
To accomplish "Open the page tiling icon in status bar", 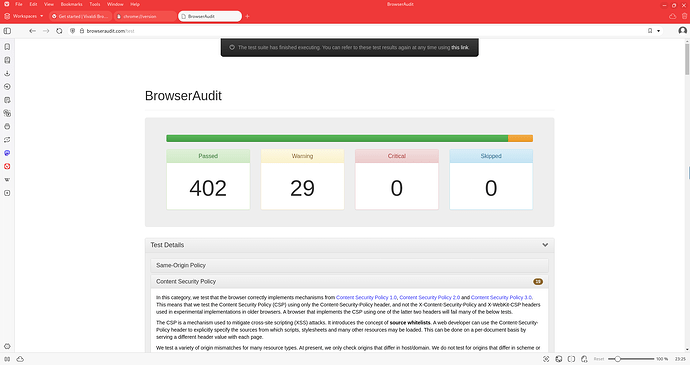I will 571,359.
